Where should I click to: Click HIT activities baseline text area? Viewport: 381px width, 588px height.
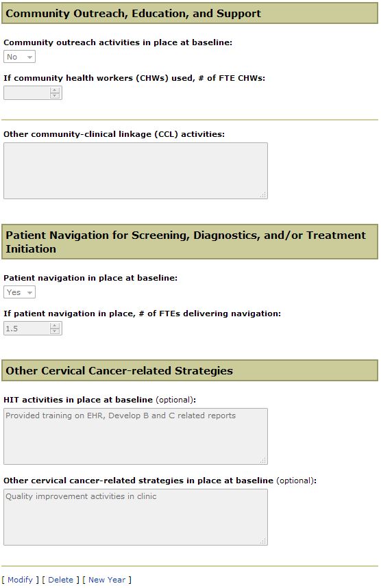tap(136, 437)
